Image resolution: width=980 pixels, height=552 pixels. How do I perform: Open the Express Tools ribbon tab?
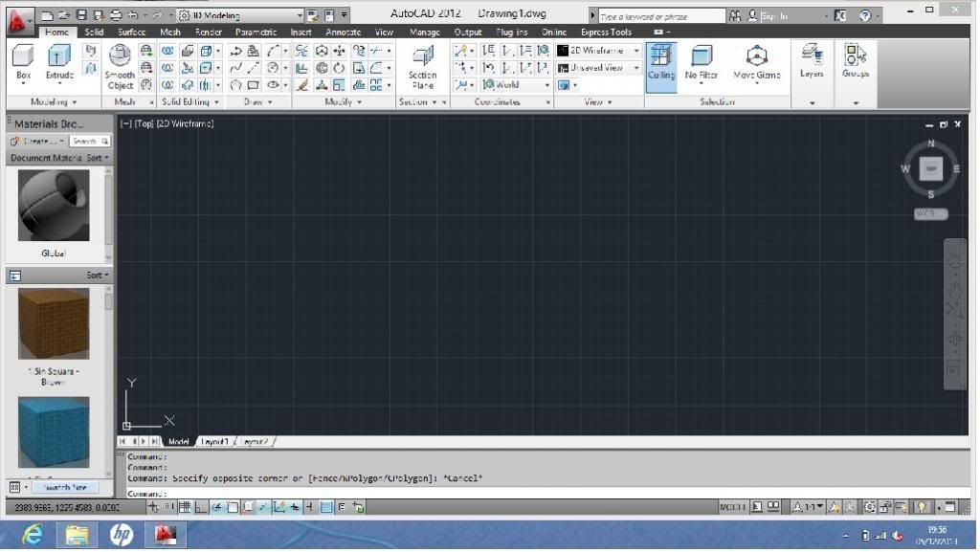(606, 32)
